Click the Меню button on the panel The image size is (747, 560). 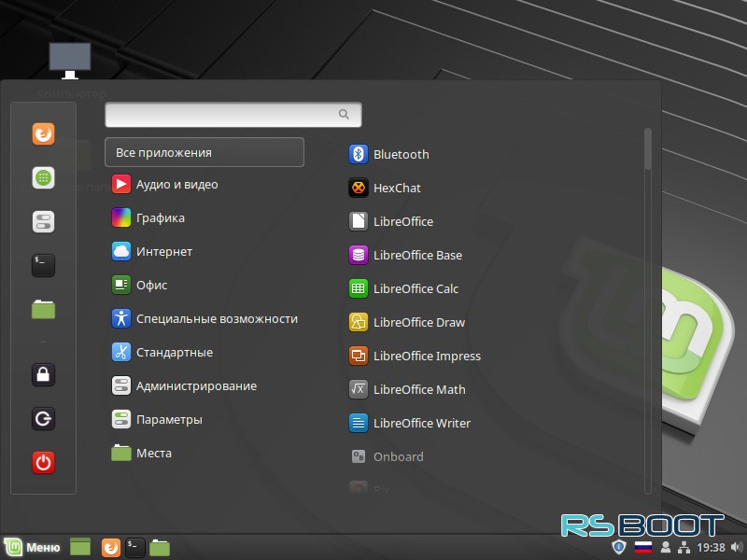pos(33,547)
